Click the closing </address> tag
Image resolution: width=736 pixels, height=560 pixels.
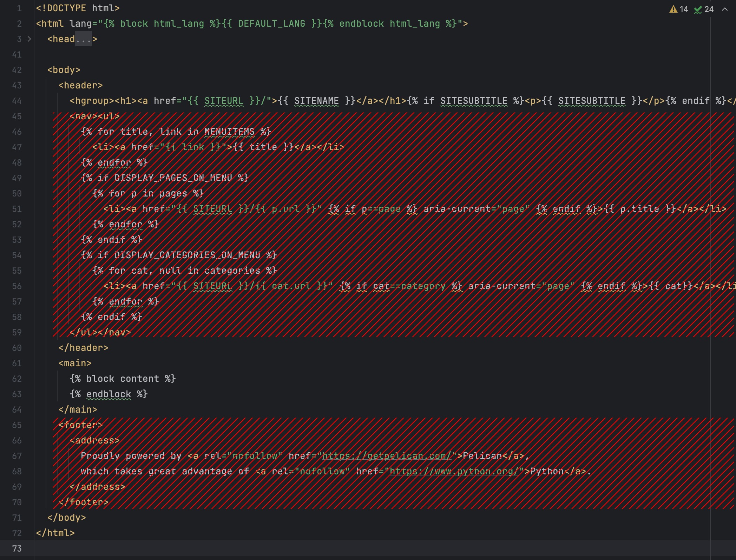pos(98,487)
